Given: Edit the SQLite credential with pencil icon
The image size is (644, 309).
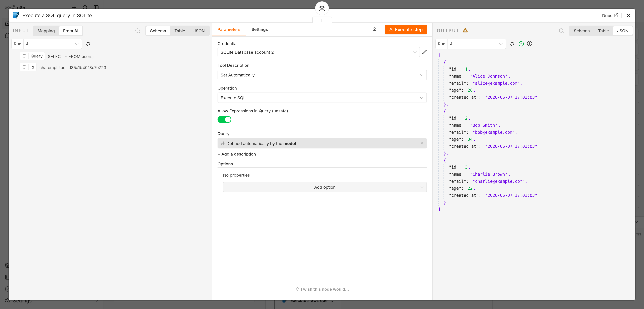Looking at the screenshot, I should 424,52.
